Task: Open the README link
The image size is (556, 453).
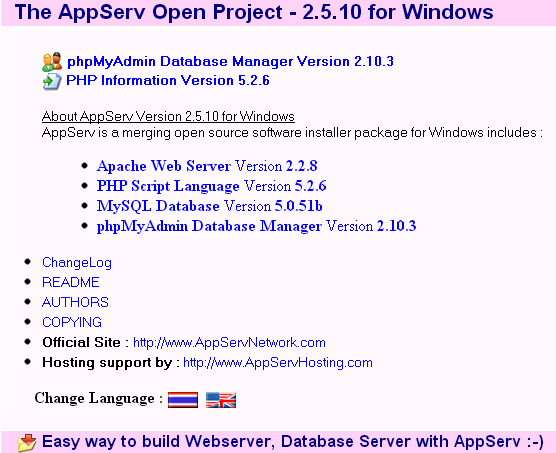Action: pyautogui.click(x=71, y=282)
